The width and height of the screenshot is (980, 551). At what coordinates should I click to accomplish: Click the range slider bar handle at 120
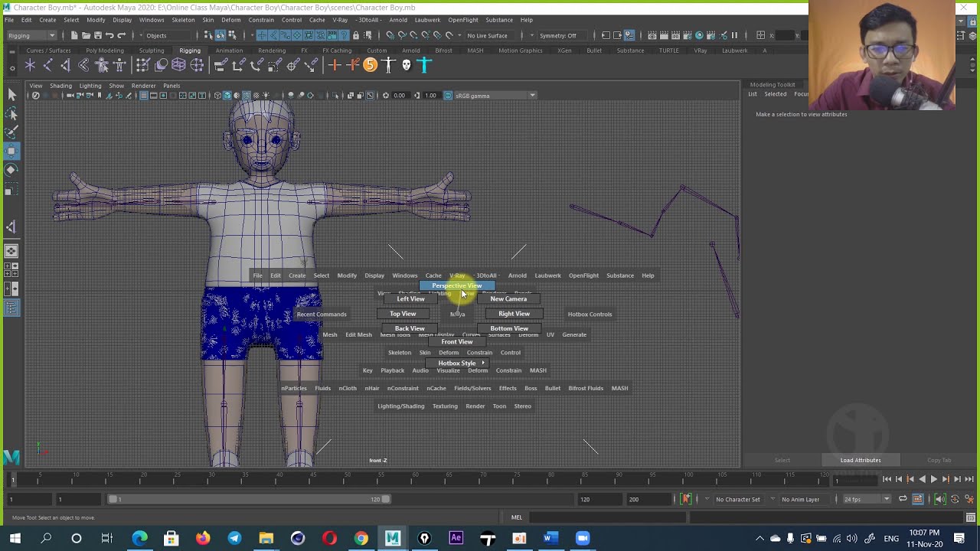point(386,499)
